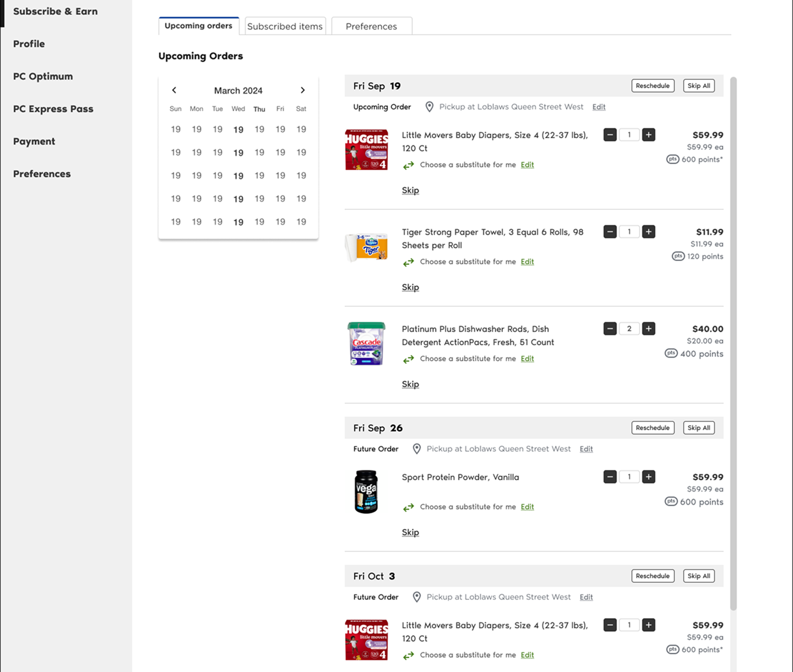Edit substitute for Tiger Strong Paper Towel
This screenshot has height=672, width=793.
[528, 262]
